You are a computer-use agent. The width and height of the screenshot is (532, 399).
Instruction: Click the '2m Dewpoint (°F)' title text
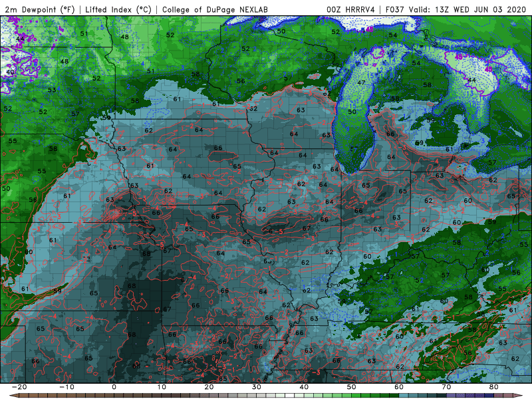[40, 9]
